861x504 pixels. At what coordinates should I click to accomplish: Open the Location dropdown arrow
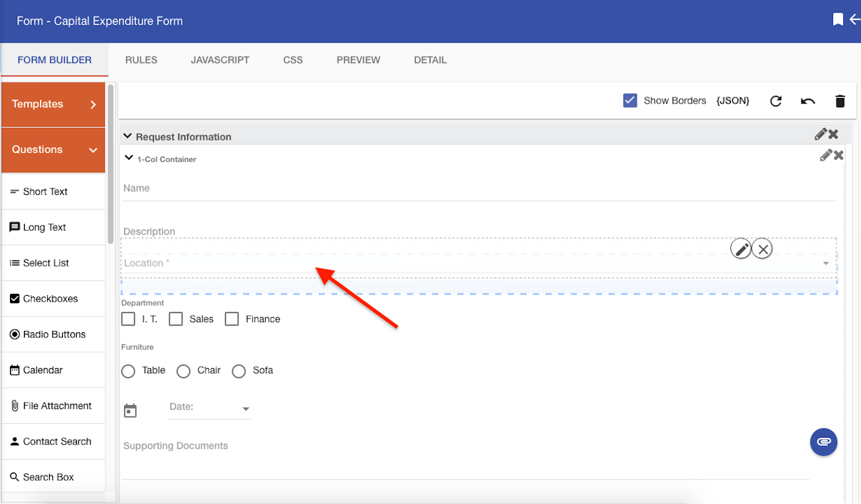pos(826,263)
